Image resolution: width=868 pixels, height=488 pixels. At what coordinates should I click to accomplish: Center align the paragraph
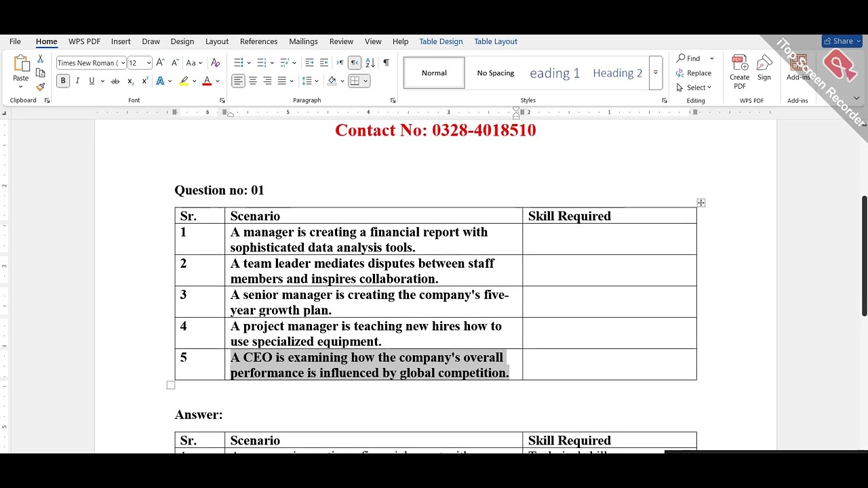[x=253, y=81]
